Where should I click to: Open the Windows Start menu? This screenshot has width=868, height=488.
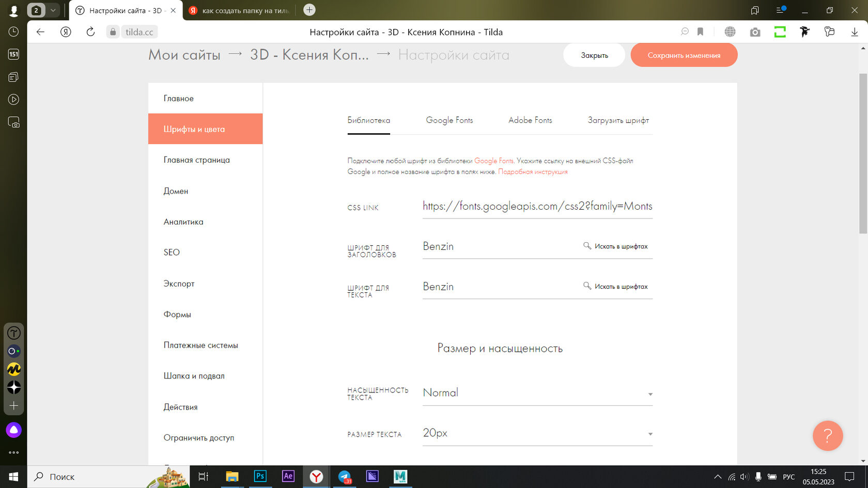click(13, 477)
